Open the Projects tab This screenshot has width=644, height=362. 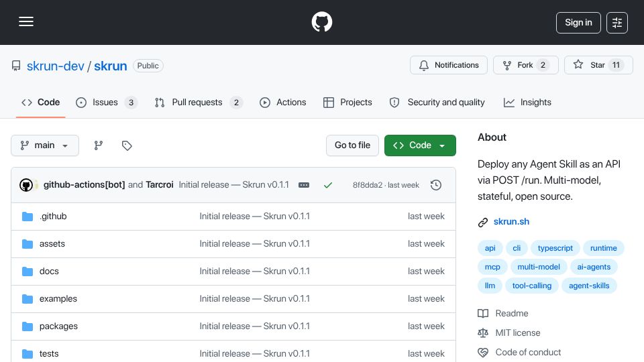coord(347,102)
